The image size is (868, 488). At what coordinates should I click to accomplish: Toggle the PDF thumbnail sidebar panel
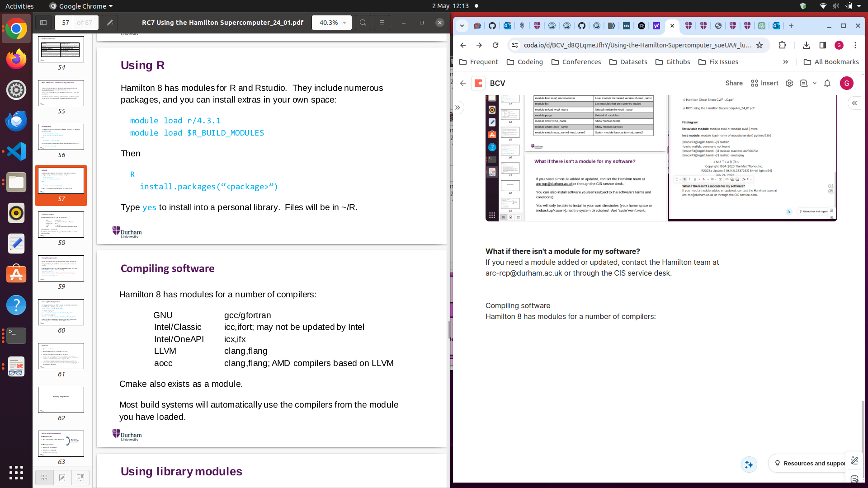(x=43, y=23)
